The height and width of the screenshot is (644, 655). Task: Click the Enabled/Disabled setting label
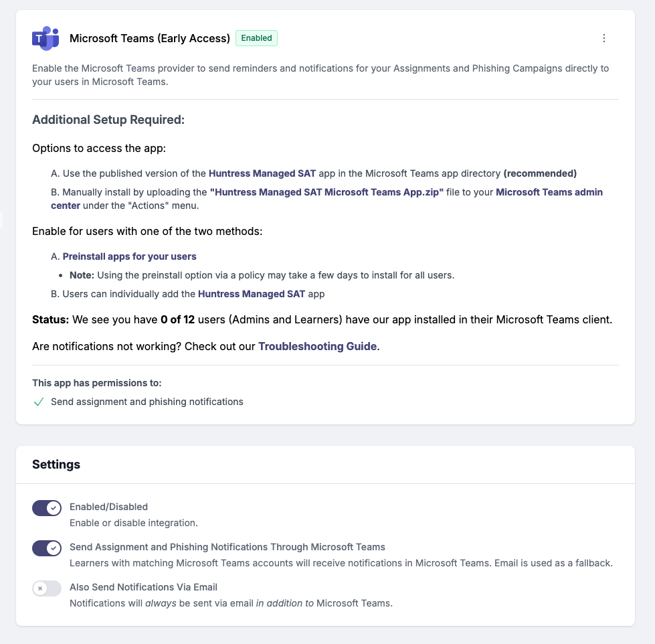tap(108, 507)
